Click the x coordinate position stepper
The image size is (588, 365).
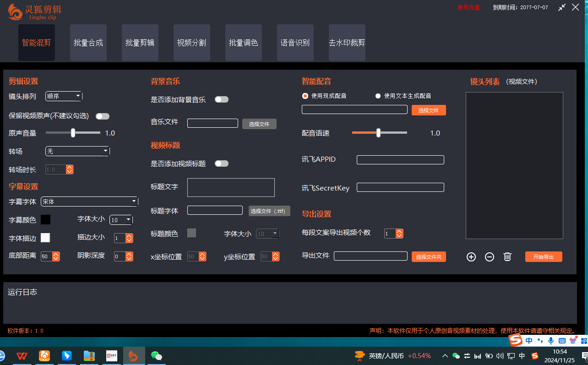point(197,256)
